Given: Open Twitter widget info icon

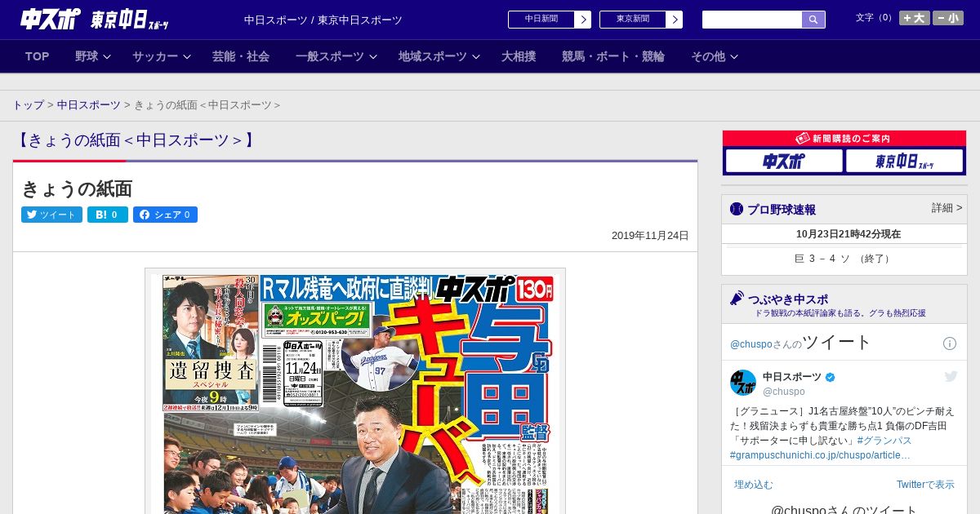Looking at the screenshot, I should pos(950,343).
